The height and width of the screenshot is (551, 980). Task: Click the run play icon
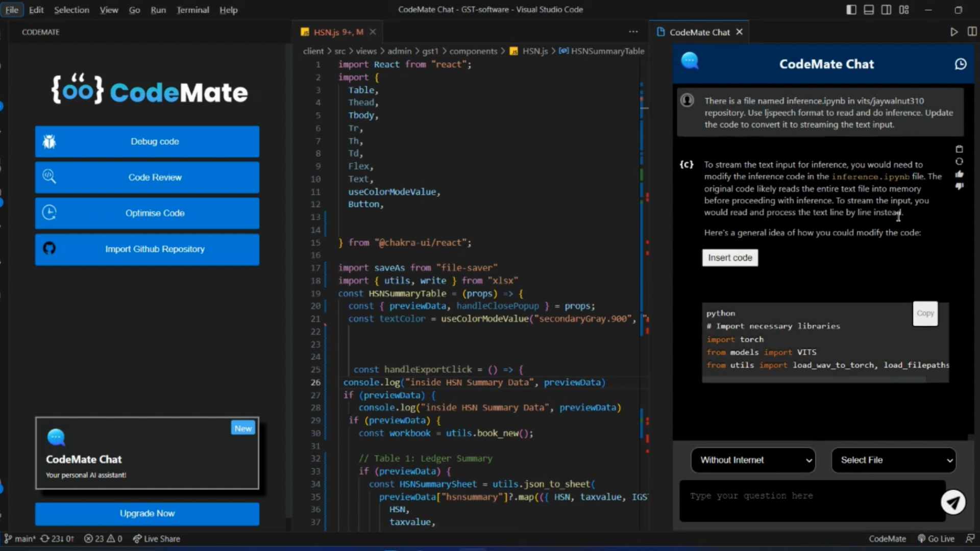pyautogui.click(x=953, y=32)
